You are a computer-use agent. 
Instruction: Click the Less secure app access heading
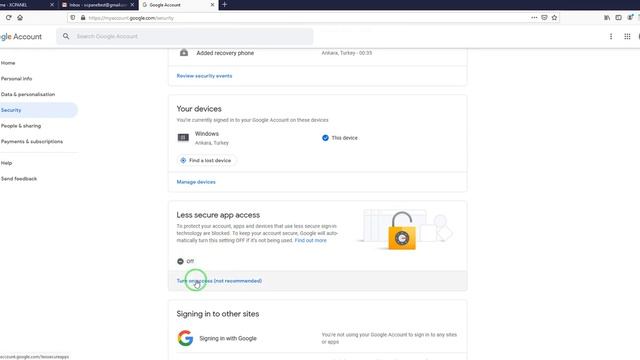tap(218, 215)
